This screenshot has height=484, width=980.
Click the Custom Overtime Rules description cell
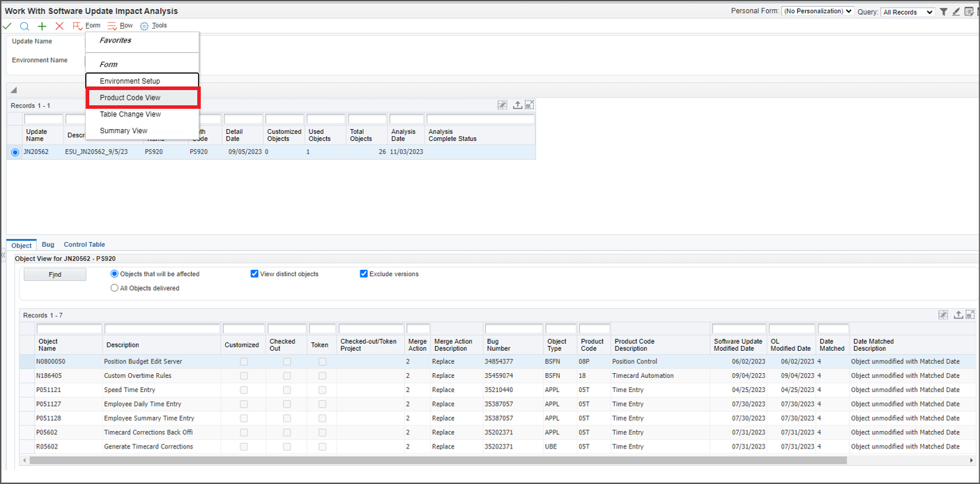[162, 376]
